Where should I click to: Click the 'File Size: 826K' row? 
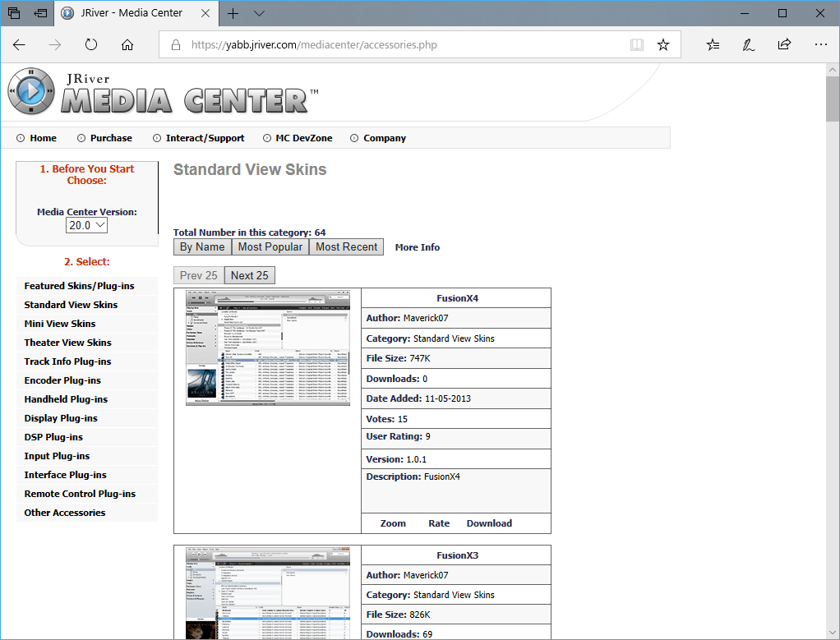coord(456,615)
